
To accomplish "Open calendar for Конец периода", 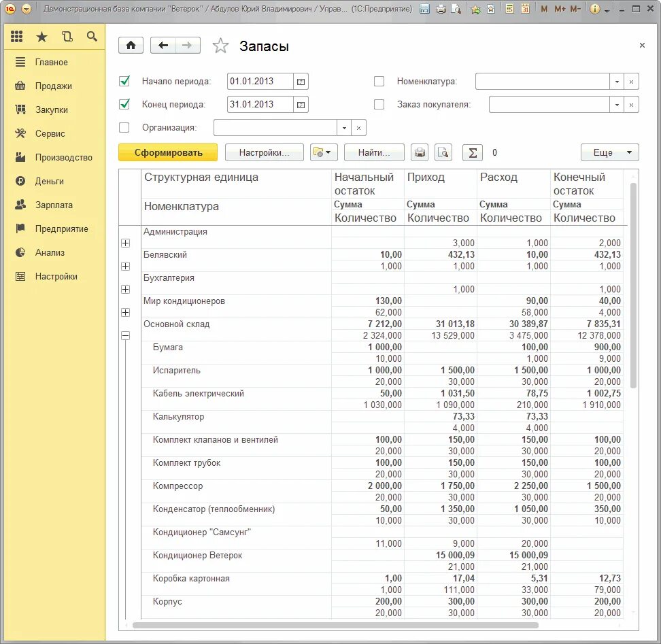I will [x=301, y=105].
